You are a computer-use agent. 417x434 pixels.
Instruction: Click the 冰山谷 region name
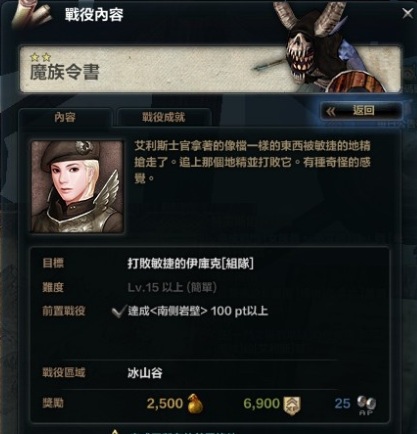(145, 373)
